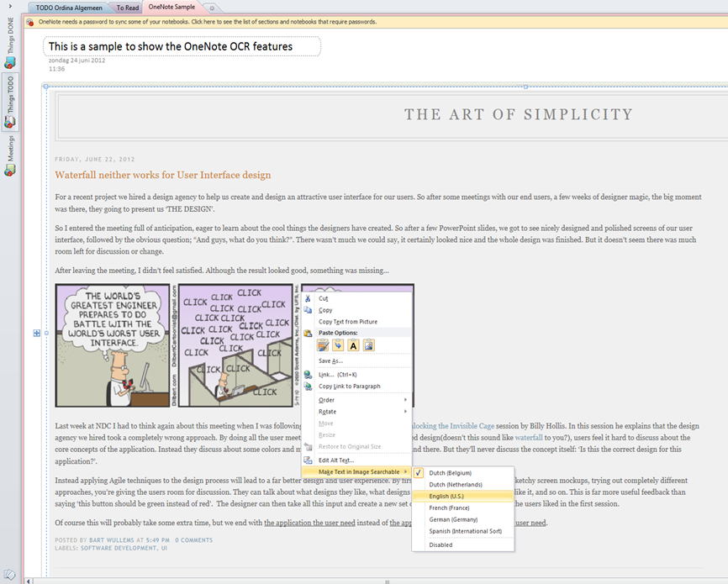
Task: Click the 'FRIDAY, JUNE 22, 2012' date text
Action: [x=95, y=159]
